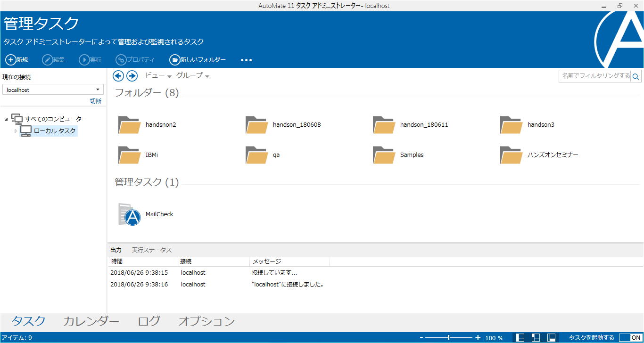Click the name filter input field

tap(594, 76)
